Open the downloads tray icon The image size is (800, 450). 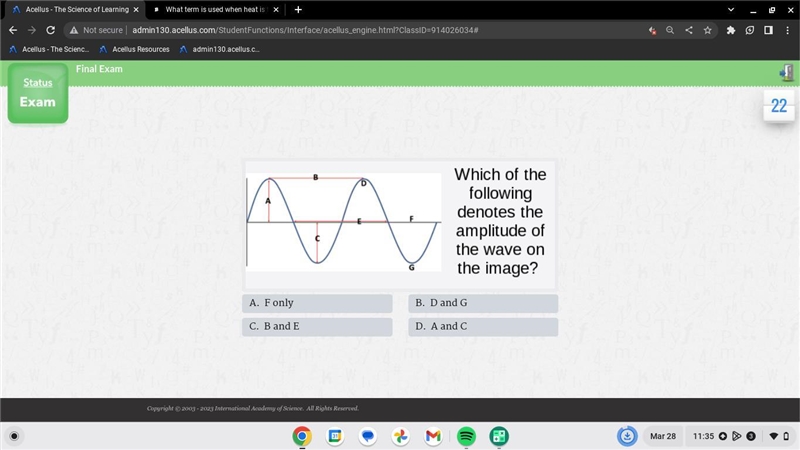tap(627, 436)
